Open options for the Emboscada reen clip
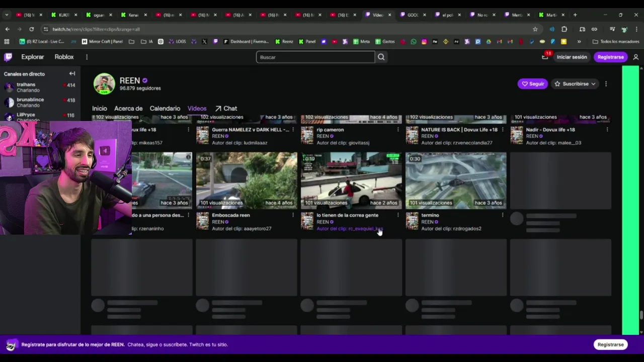 (293, 215)
